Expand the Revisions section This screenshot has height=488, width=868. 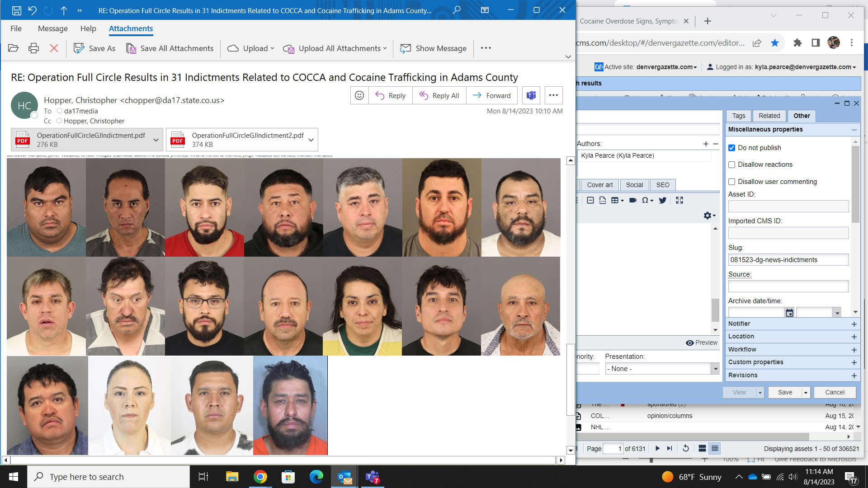[x=854, y=375]
